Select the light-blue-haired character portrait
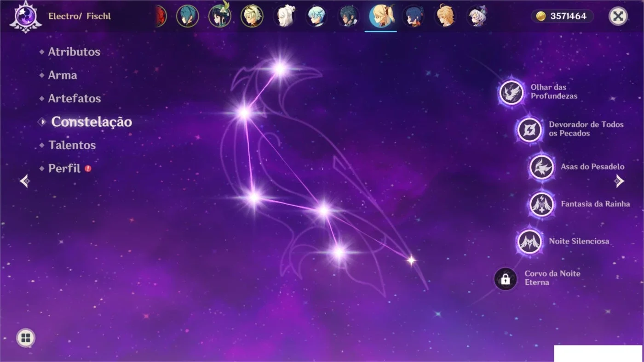The image size is (644, 362). pos(316,16)
